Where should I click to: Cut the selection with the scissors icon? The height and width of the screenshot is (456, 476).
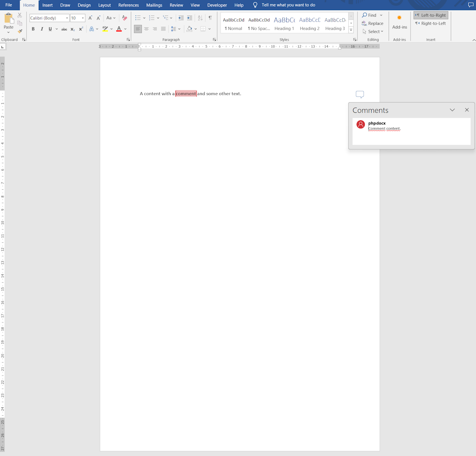pos(20,15)
